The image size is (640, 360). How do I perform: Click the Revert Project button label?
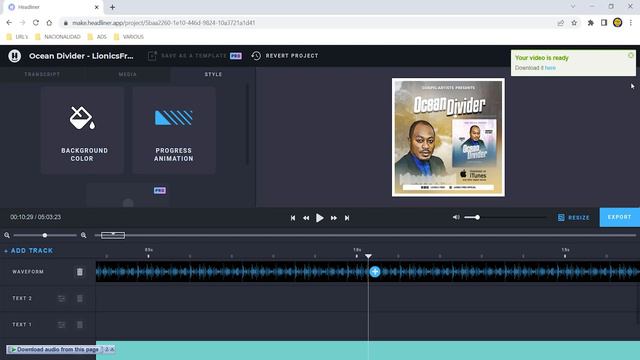(x=292, y=56)
